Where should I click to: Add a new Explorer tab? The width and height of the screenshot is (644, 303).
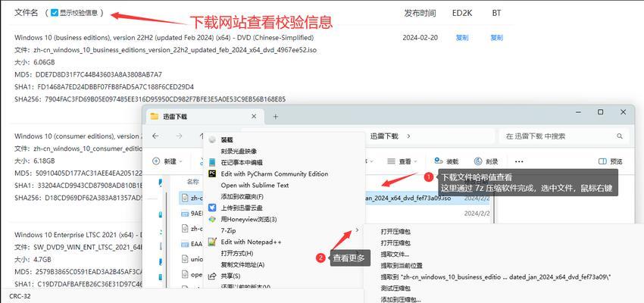[x=276, y=117]
